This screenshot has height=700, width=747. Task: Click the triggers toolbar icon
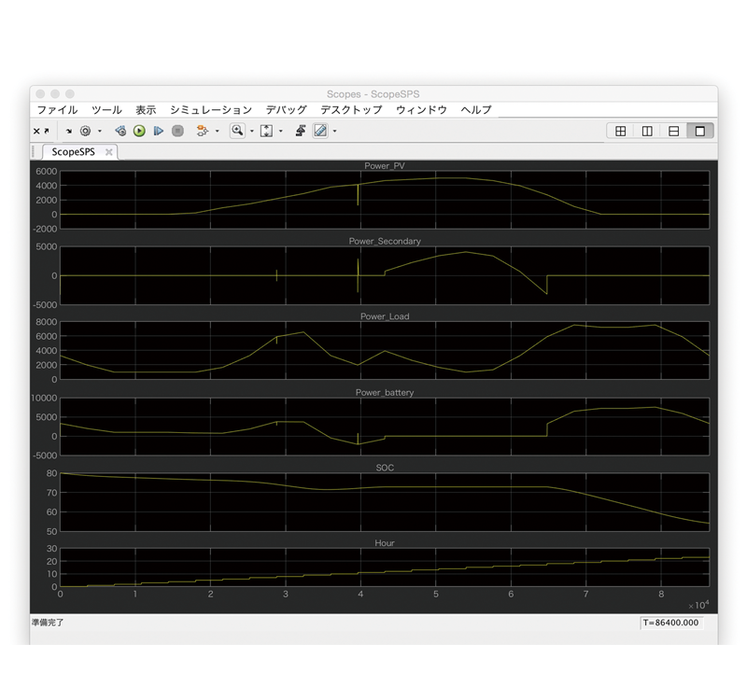coord(300,131)
